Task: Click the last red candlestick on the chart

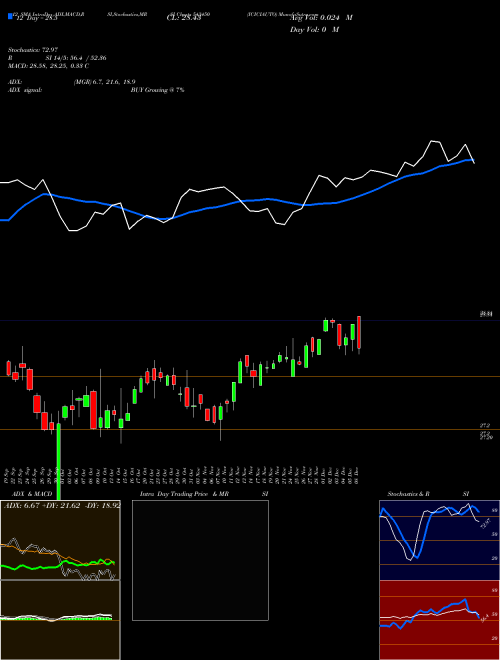Action: (359, 333)
